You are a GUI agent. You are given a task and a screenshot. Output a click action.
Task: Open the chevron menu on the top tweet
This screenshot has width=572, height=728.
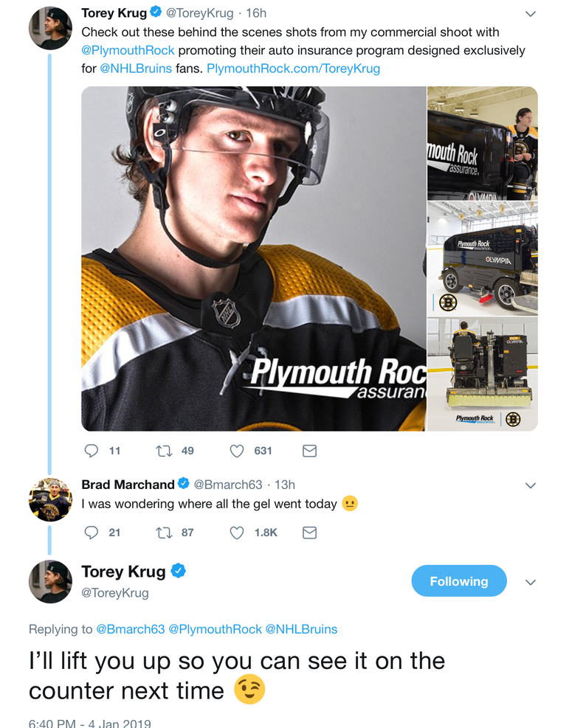tap(530, 13)
